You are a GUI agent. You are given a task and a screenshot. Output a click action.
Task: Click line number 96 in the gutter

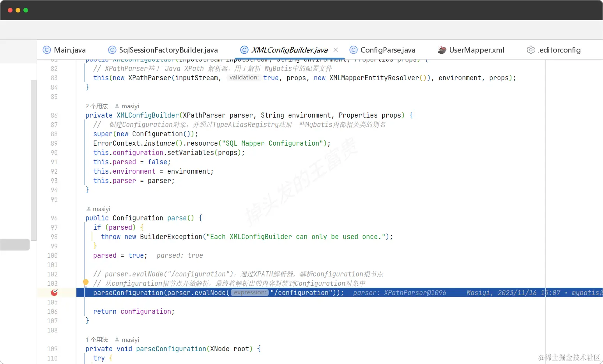click(x=54, y=218)
